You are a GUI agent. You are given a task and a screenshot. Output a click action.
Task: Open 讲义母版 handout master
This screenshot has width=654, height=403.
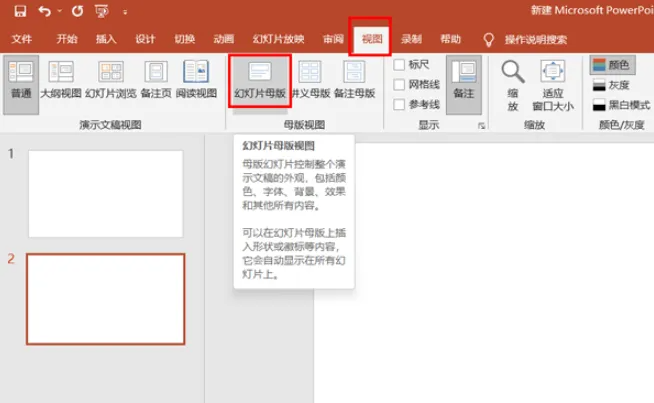310,80
